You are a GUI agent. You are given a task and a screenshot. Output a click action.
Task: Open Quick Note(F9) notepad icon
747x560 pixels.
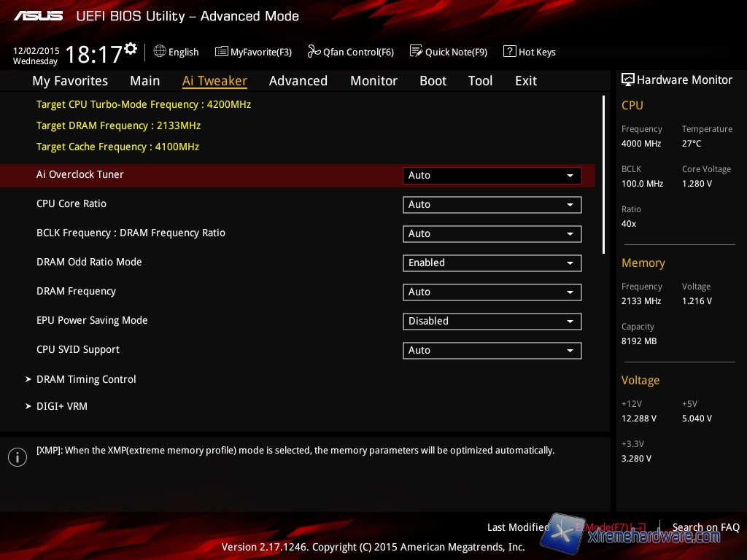pyautogui.click(x=416, y=52)
